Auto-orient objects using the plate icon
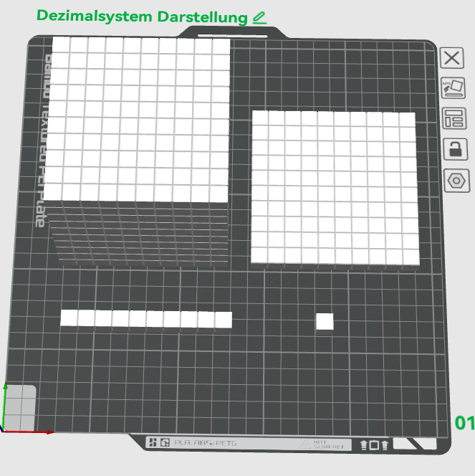 [453, 87]
